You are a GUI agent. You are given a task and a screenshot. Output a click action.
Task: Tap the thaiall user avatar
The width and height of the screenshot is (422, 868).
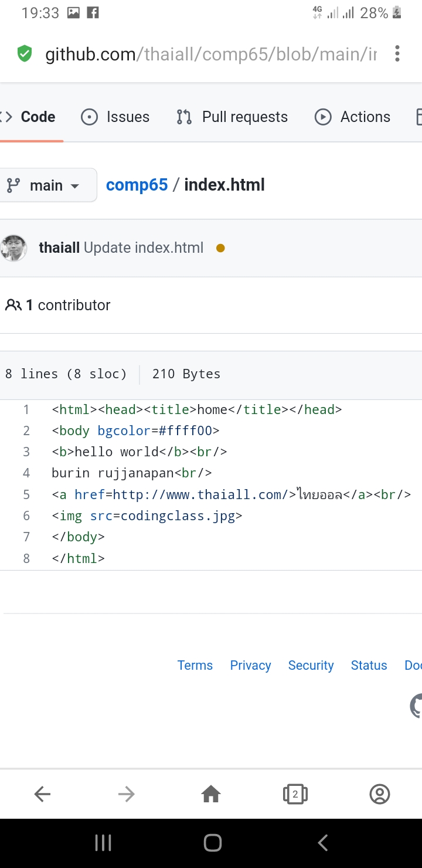coord(14,248)
